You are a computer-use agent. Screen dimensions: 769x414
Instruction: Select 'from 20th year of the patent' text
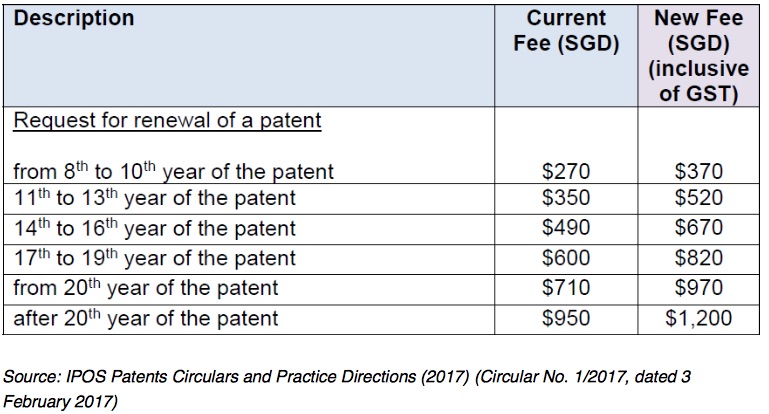[146, 290]
